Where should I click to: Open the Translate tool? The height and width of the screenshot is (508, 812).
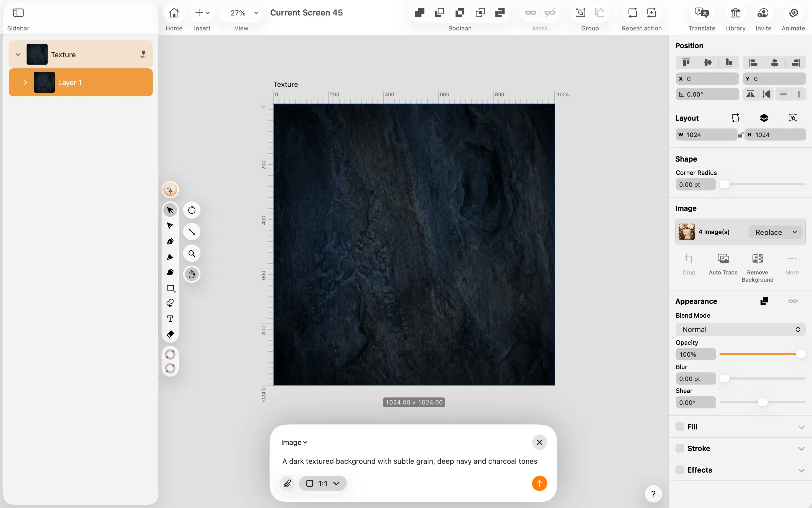[x=702, y=19]
